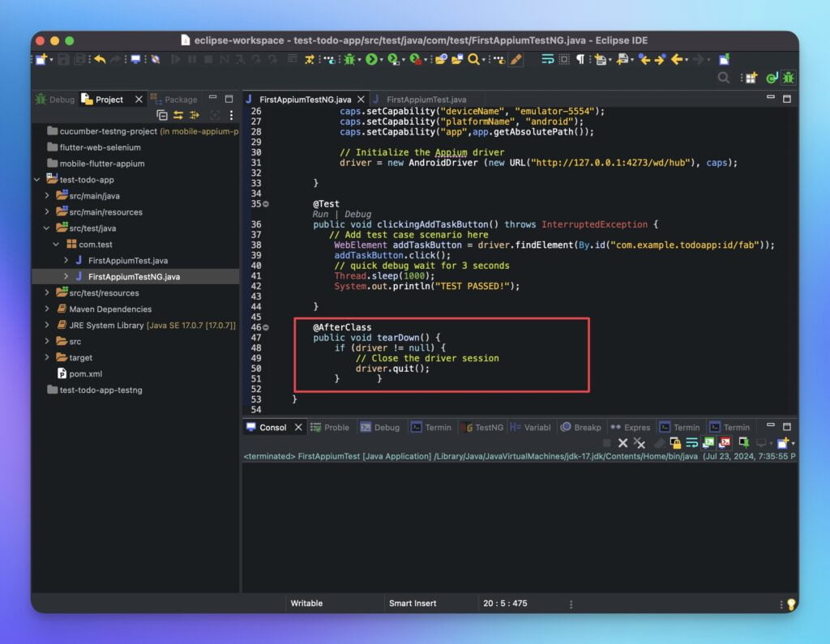Click the Next Edit Location arrow icon
Screen dimensions: 830x644
(x=660, y=59)
